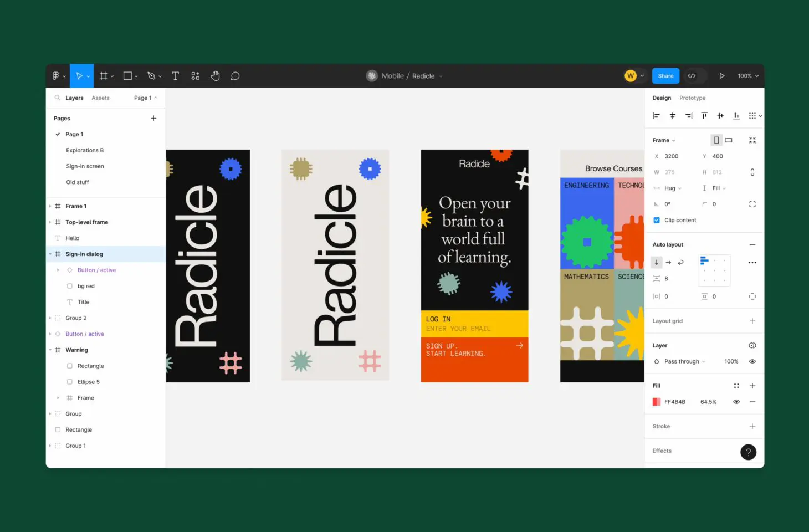Click the Share button
Viewport: 809px width, 532px height.
pos(665,76)
